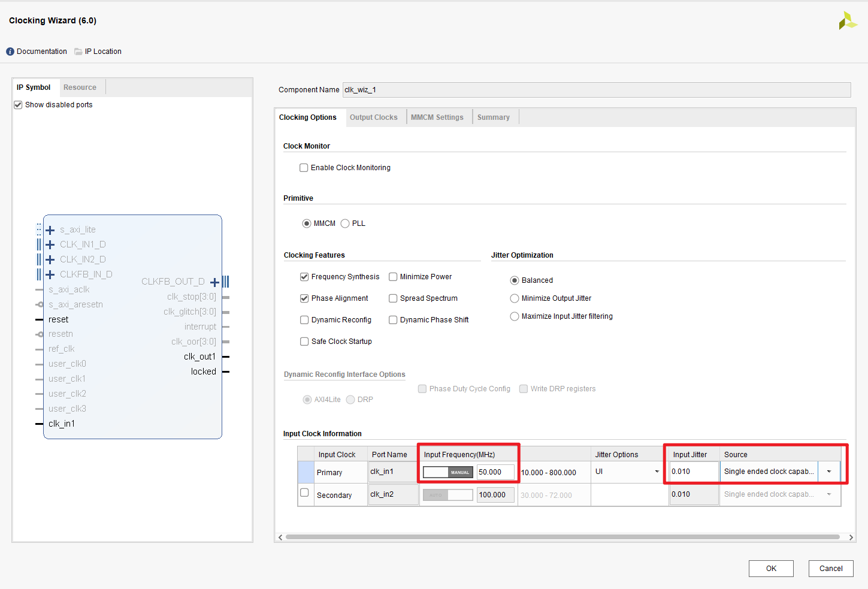Click clk_in1 port on symbol diagram
Viewport: 868px width, 589px height.
[x=62, y=424]
